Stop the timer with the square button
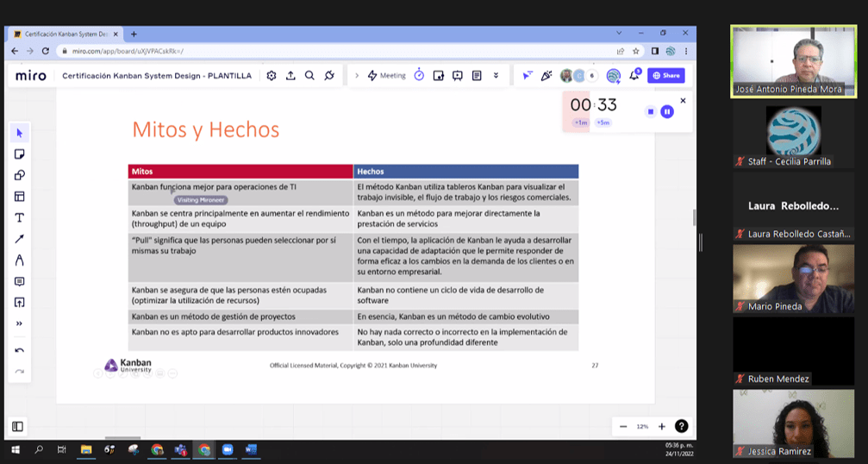 tap(651, 111)
